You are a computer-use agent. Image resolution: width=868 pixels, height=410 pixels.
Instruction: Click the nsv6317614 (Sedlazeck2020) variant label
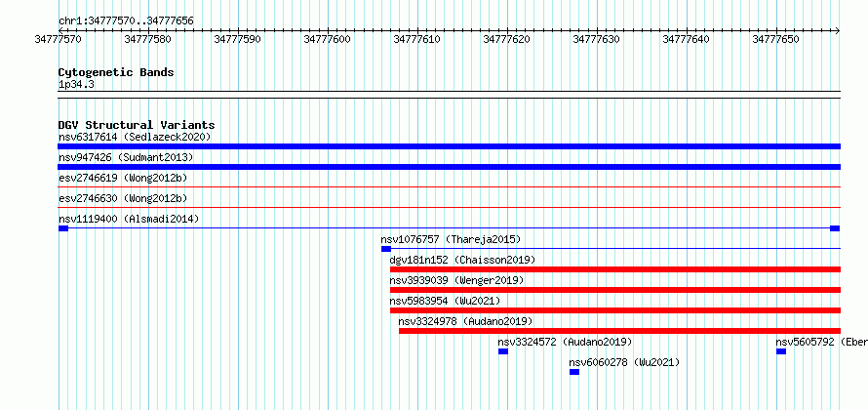135,137
